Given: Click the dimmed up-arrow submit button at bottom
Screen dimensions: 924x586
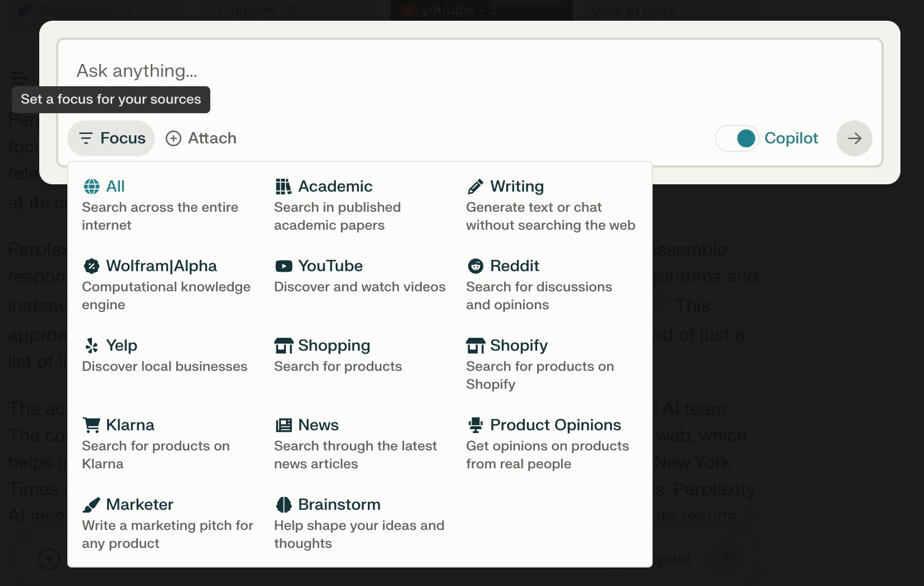Looking at the screenshot, I should pos(727,559).
